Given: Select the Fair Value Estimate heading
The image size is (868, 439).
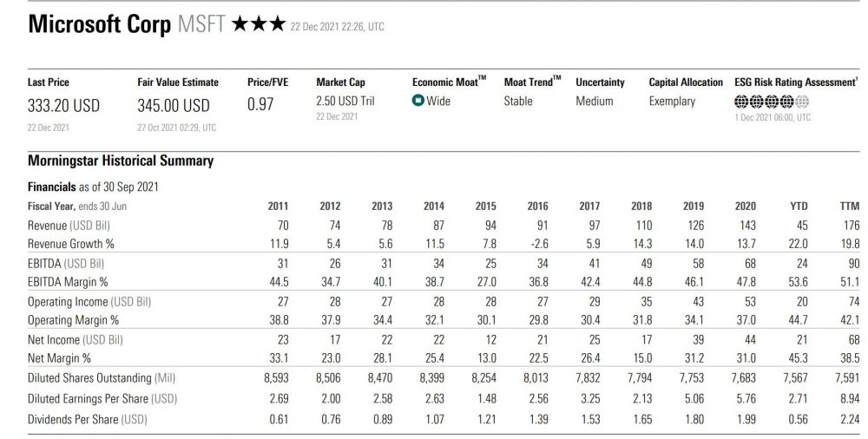Looking at the screenshot, I should click(x=178, y=82).
